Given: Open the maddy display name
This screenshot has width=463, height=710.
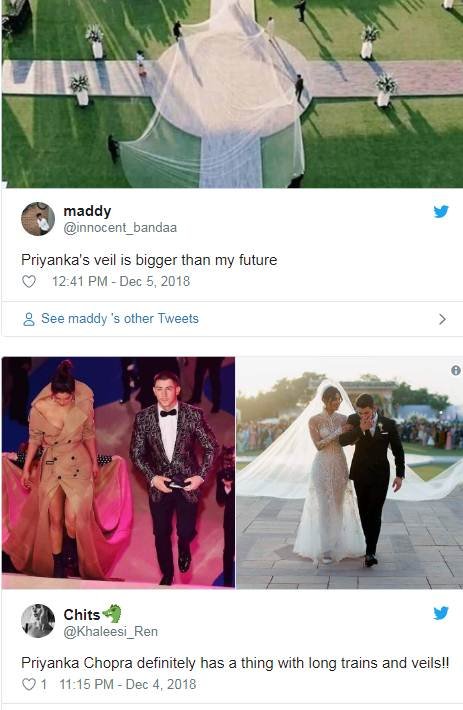Looking at the screenshot, I should (87, 211).
